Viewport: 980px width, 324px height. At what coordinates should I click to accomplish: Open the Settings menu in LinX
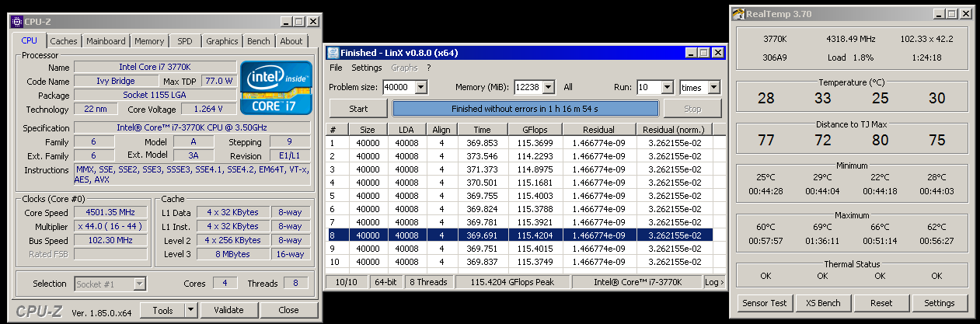coord(366,68)
